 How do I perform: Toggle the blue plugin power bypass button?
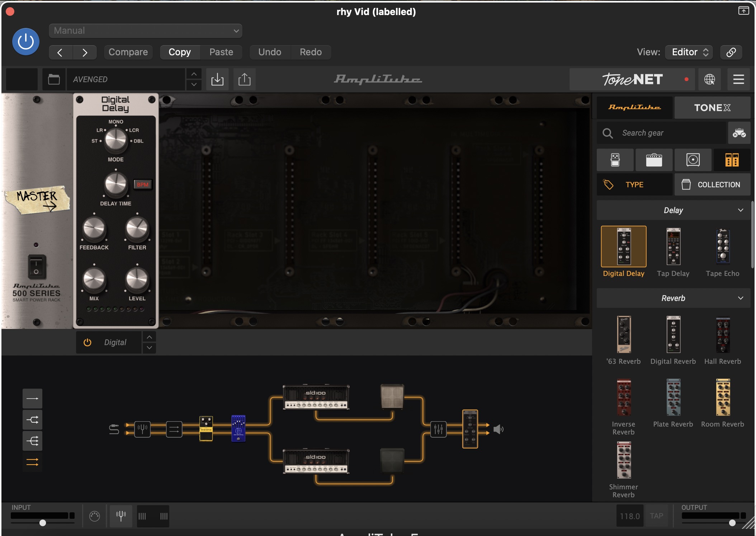click(x=26, y=42)
